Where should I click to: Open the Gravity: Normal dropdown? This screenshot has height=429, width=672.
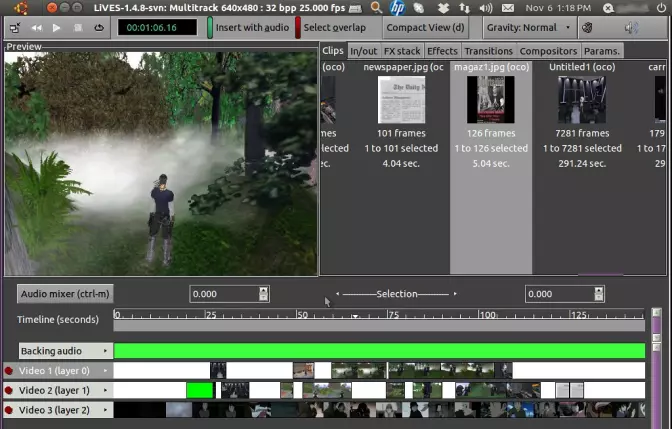click(529, 28)
